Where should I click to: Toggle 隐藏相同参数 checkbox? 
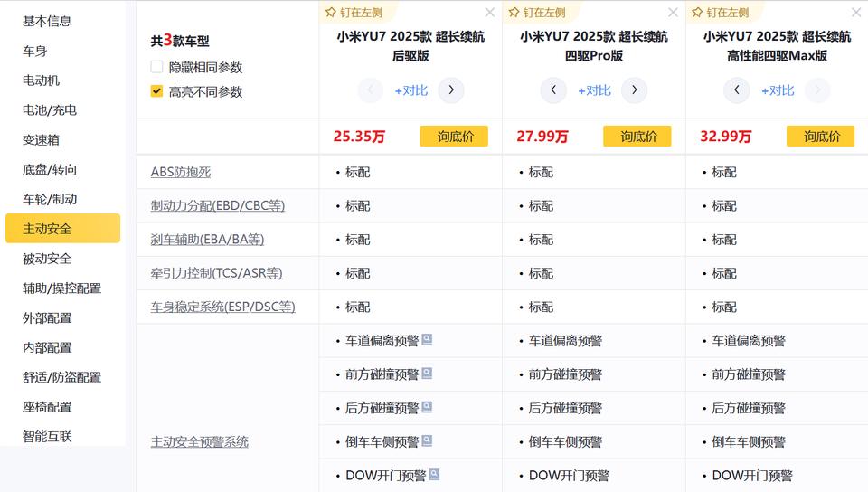156,67
